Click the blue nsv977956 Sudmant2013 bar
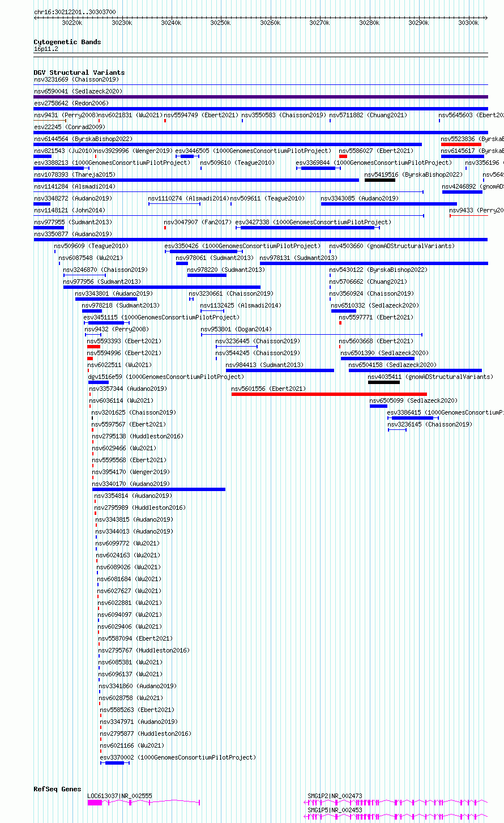Image resolution: width=504 pixels, height=823 pixels. (162, 287)
